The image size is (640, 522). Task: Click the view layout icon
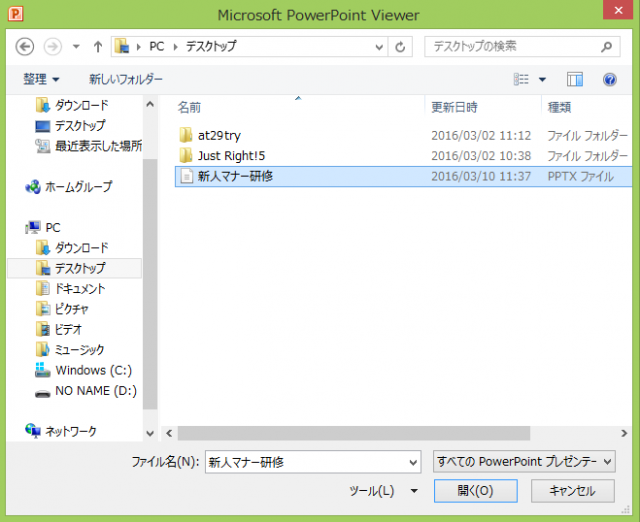pos(522,79)
